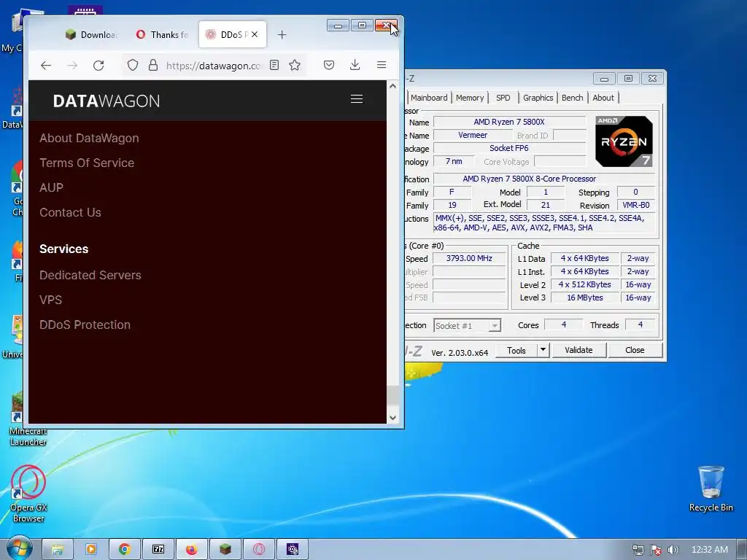The image size is (747, 560).
Task: Open SPD tab in CPU-Z
Action: pos(503,98)
